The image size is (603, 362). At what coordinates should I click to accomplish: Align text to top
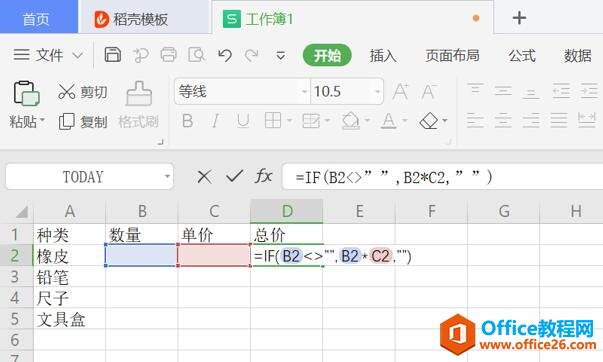click(475, 91)
